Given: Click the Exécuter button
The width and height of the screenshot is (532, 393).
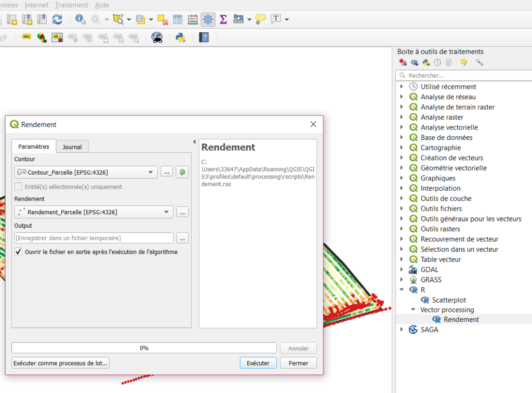Looking at the screenshot, I should point(258,363).
